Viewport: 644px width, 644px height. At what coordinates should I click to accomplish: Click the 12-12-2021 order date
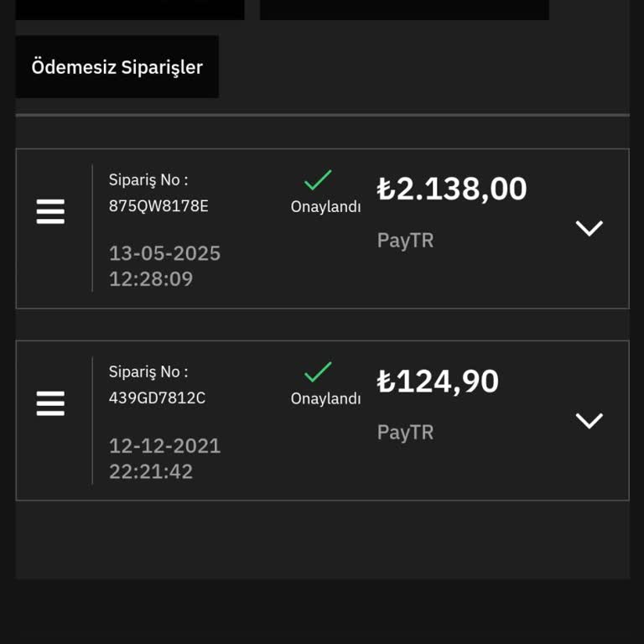coord(164,445)
